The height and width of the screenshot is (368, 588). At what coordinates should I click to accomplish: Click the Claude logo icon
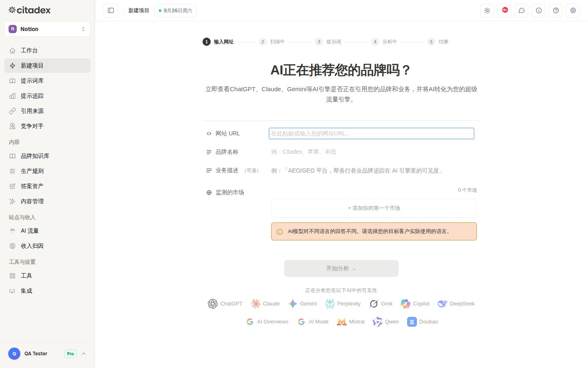point(256,304)
